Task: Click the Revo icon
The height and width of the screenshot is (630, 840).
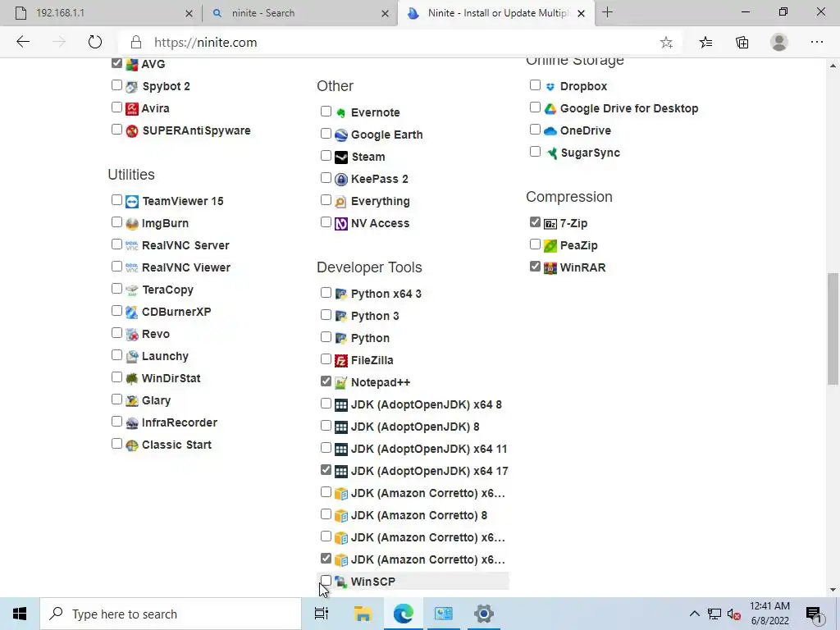Action: click(x=132, y=335)
